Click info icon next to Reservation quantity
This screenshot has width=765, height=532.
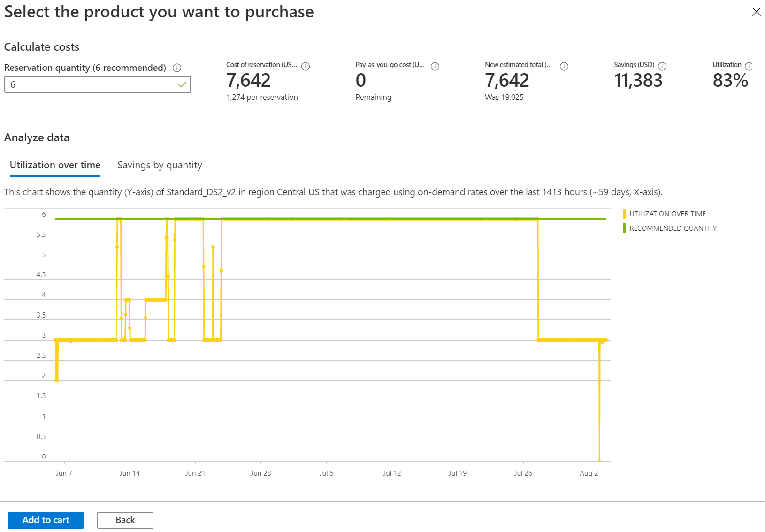pos(177,68)
